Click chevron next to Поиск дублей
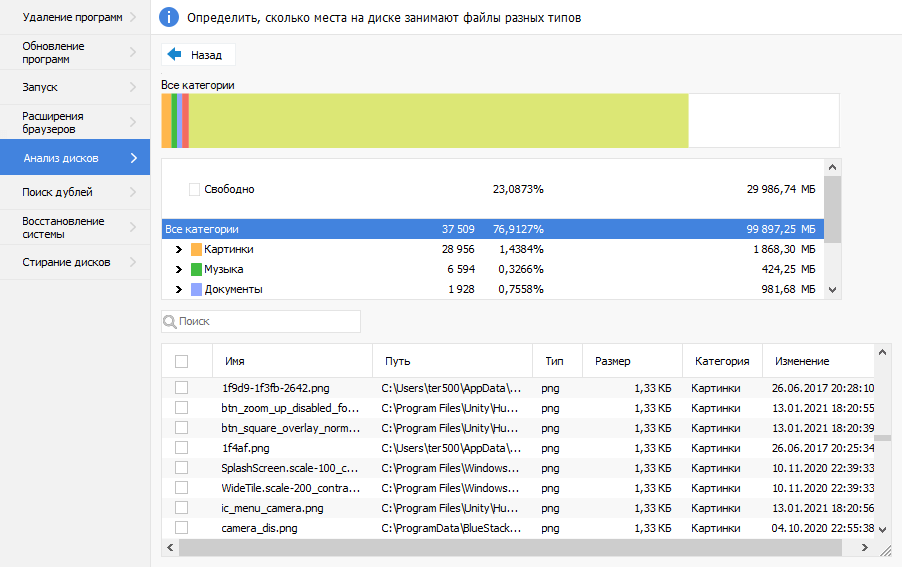Image resolution: width=902 pixels, height=567 pixels. pyautogui.click(x=133, y=192)
